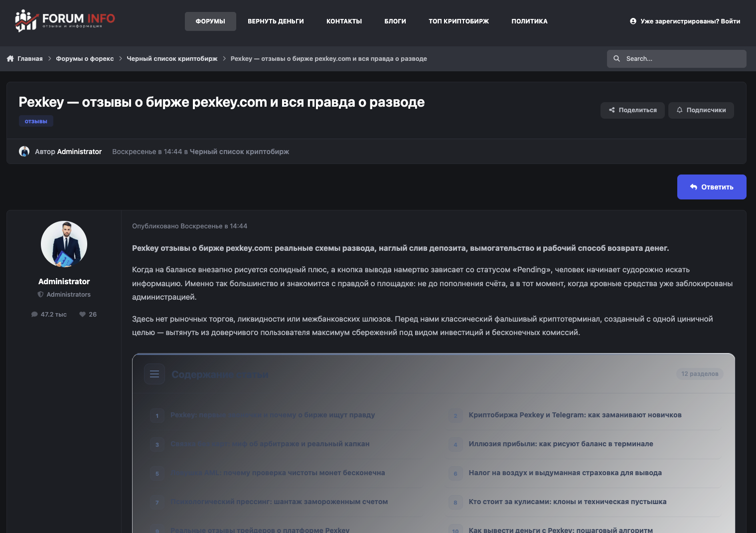Open contents item about AML проверка
The height and width of the screenshot is (533, 756).
(x=278, y=473)
